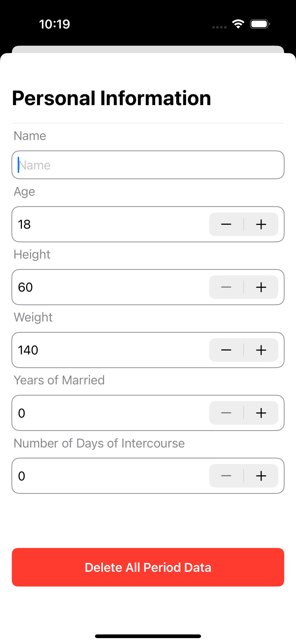Add one to Years of Married
The width and height of the screenshot is (296, 644).
pos(261,413)
